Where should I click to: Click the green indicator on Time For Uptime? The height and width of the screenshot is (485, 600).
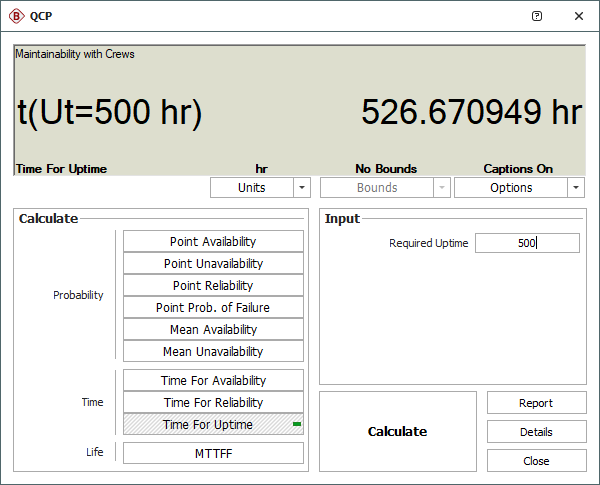pos(297,424)
